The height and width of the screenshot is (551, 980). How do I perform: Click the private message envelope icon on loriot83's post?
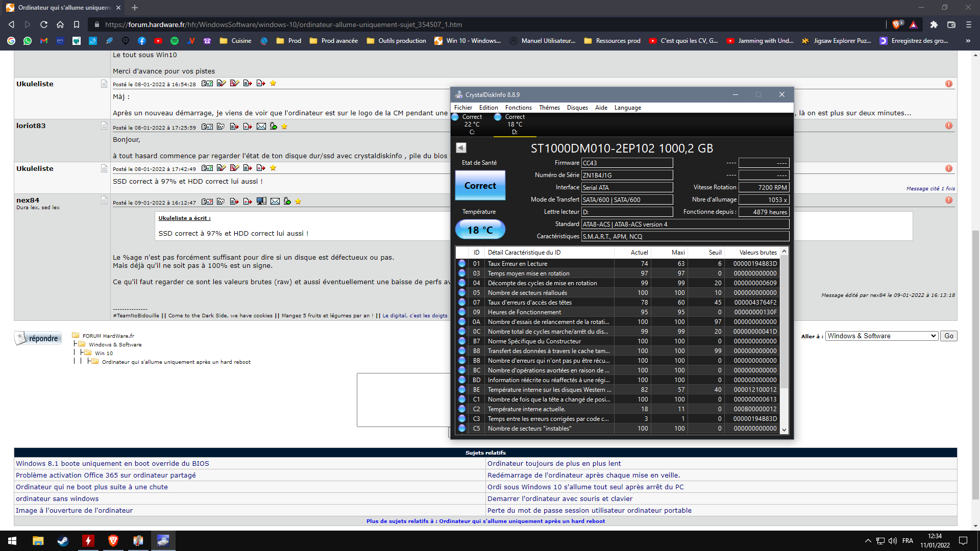(x=261, y=127)
